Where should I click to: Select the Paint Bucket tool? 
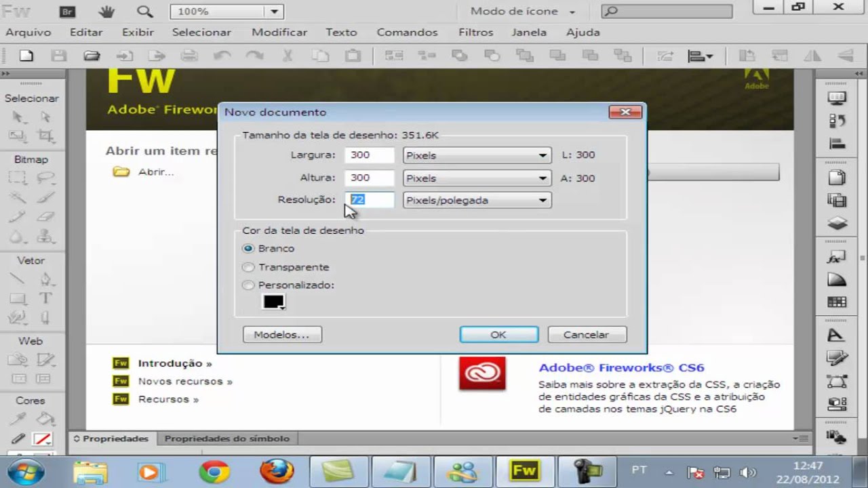pos(45,418)
